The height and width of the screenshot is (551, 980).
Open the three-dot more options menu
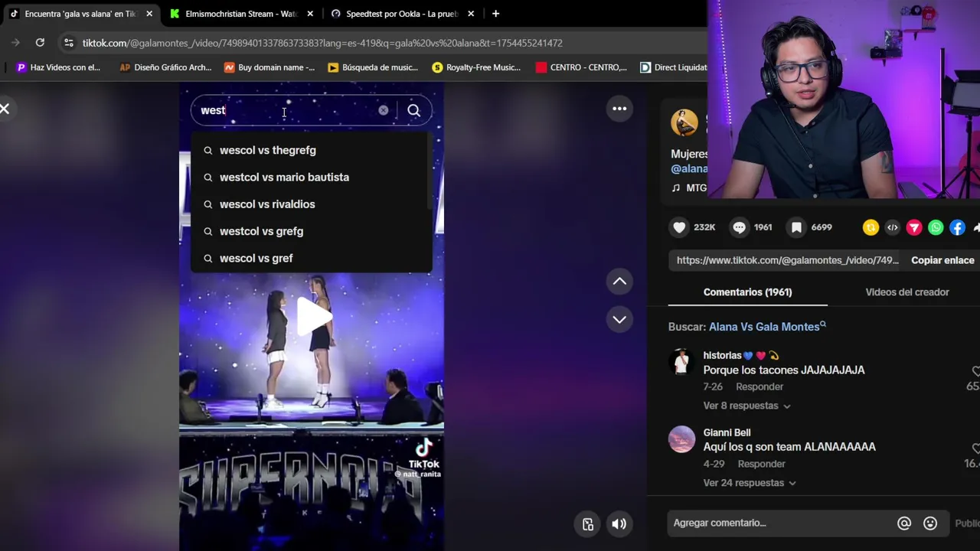619,109
